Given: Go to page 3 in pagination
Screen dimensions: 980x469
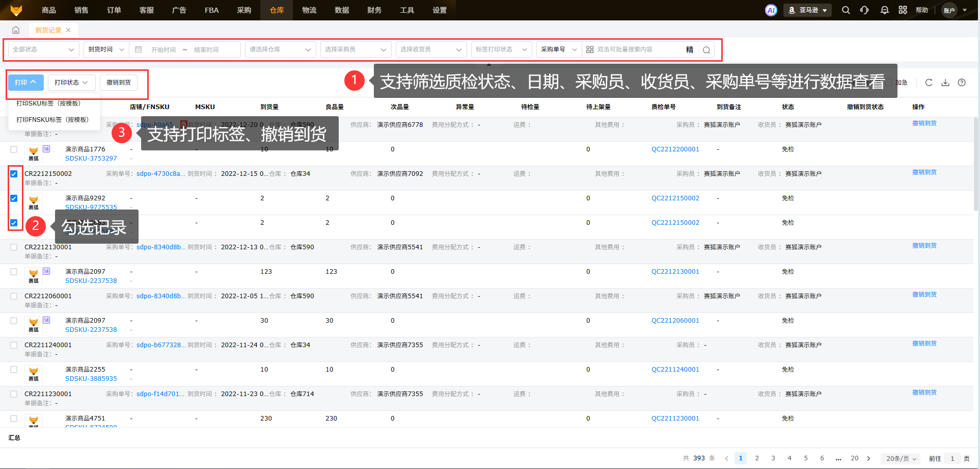Looking at the screenshot, I should click(773, 458).
